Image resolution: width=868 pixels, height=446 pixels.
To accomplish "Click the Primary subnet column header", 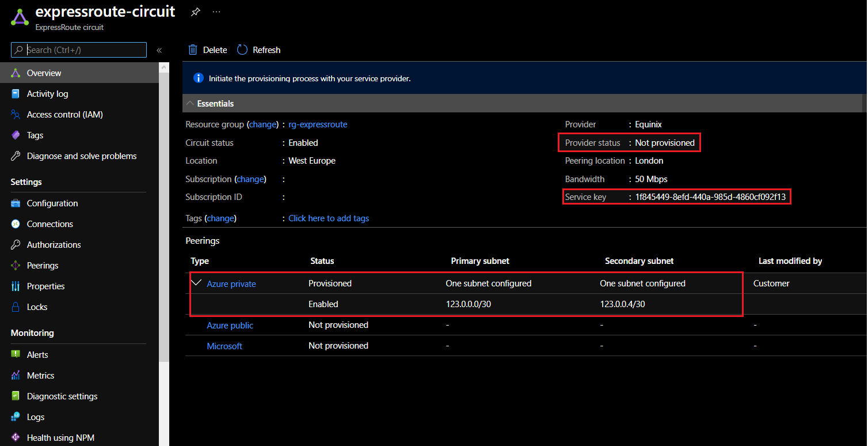I will click(x=480, y=261).
